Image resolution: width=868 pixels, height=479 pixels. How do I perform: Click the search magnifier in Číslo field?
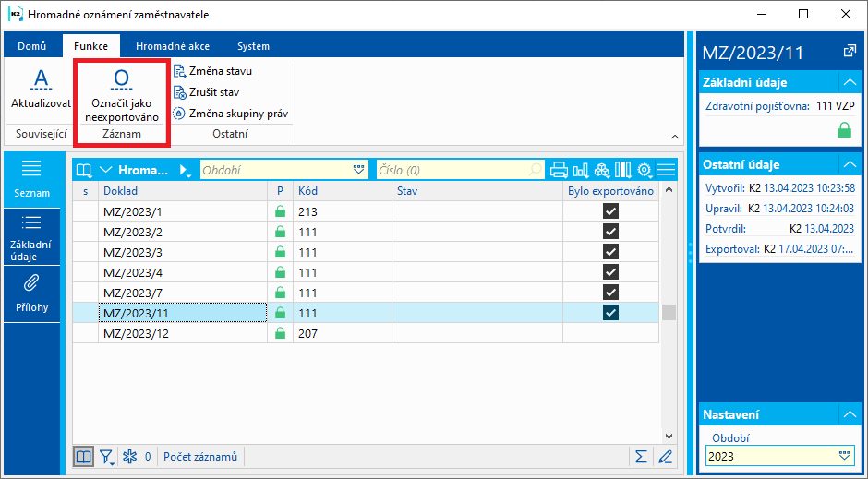535,170
